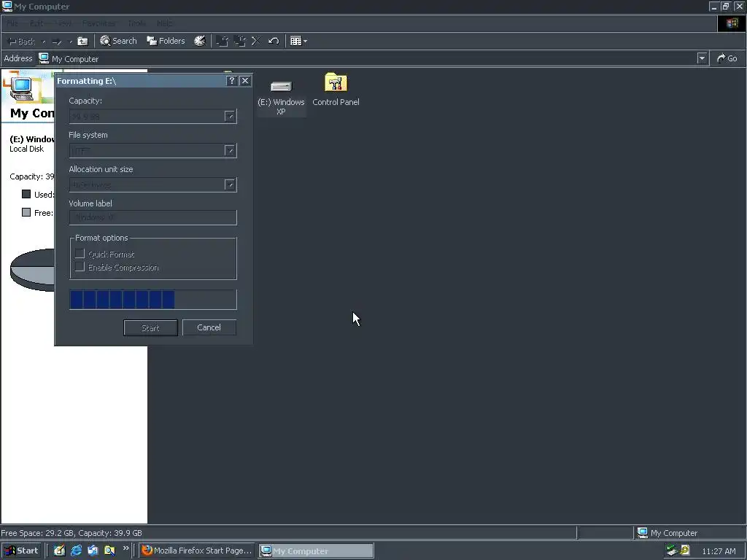Open the address bar dropdown arrow
747x560 pixels.
click(x=702, y=58)
